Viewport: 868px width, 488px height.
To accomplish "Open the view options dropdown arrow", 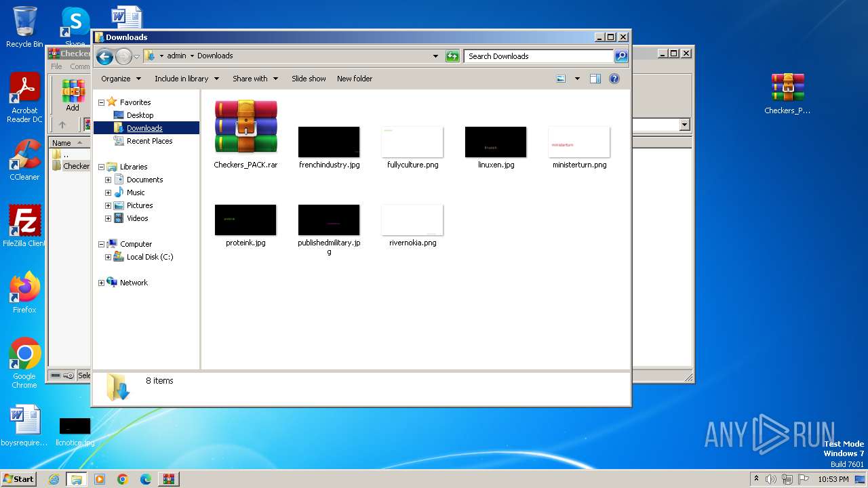I will pyautogui.click(x=577, y=79).
